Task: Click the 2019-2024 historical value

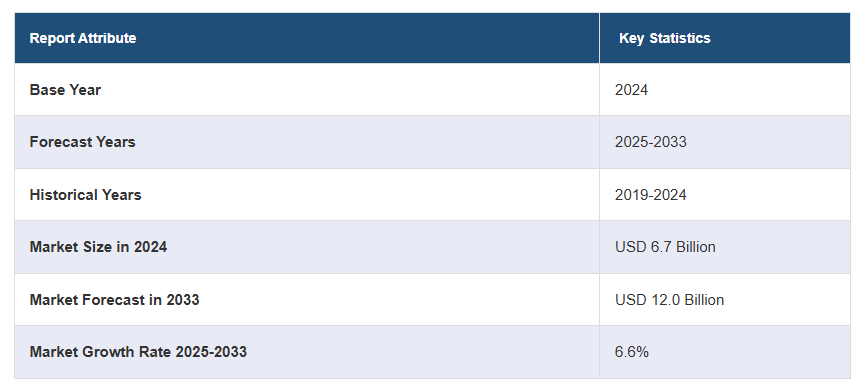Action: point(650,195)
